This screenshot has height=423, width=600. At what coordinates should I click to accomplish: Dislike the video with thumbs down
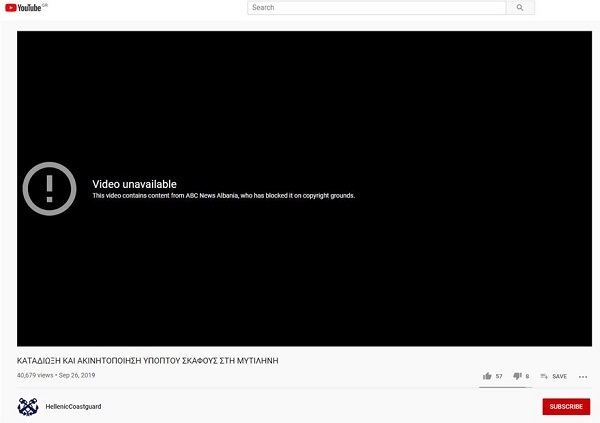click(517, 376)
